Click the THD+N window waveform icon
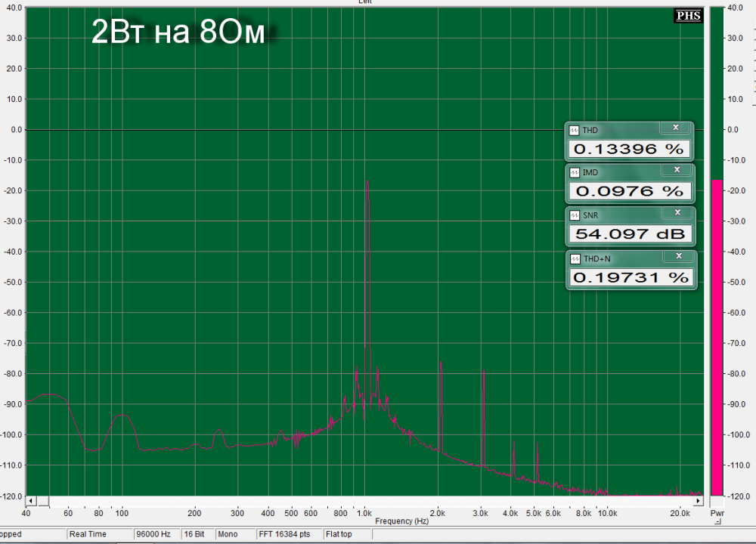Image resolution: width=756 pixels, height=544 pixels. (575, 259)
